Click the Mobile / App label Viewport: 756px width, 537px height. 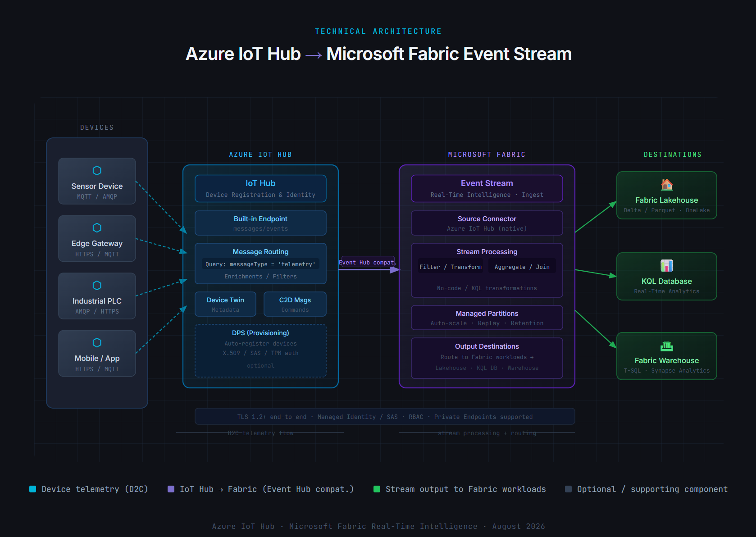pyautogui.click(x=97, y=358)
